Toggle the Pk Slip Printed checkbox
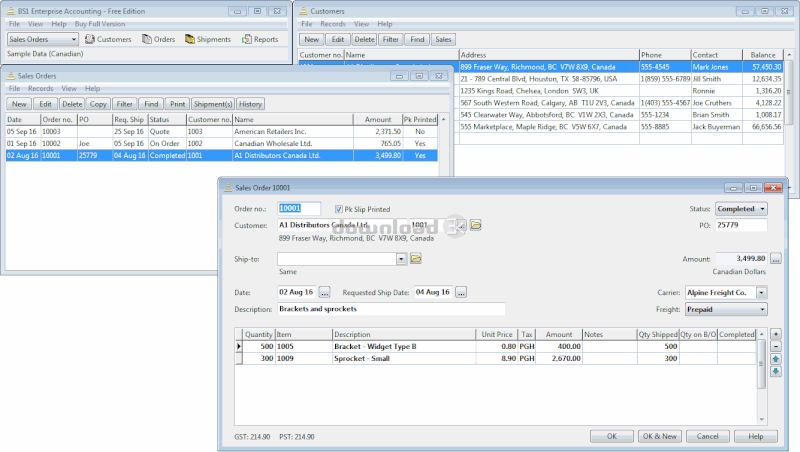This screenshot has width=800, height=452. [339, 209]
